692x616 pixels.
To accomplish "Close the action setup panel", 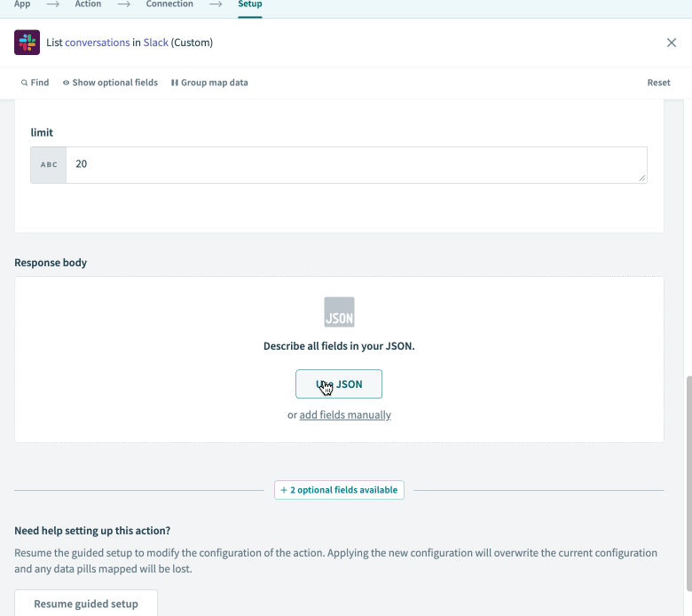I will 672,43.
